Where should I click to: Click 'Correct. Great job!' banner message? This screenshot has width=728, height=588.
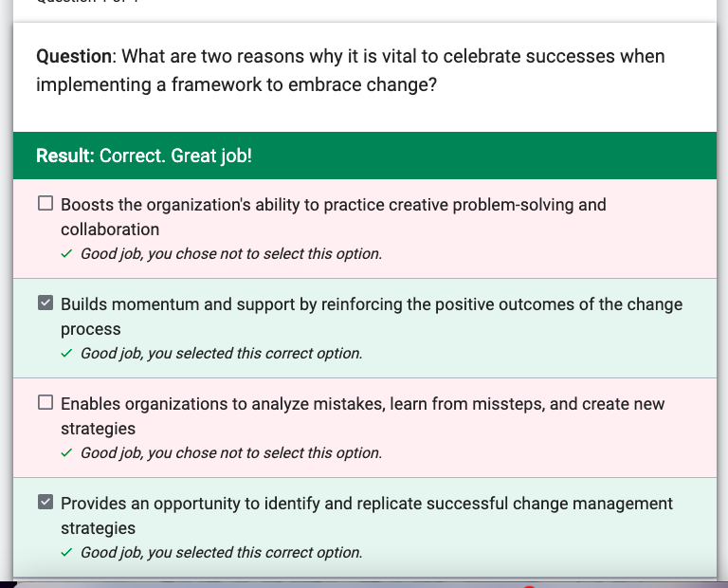[176, 156]
